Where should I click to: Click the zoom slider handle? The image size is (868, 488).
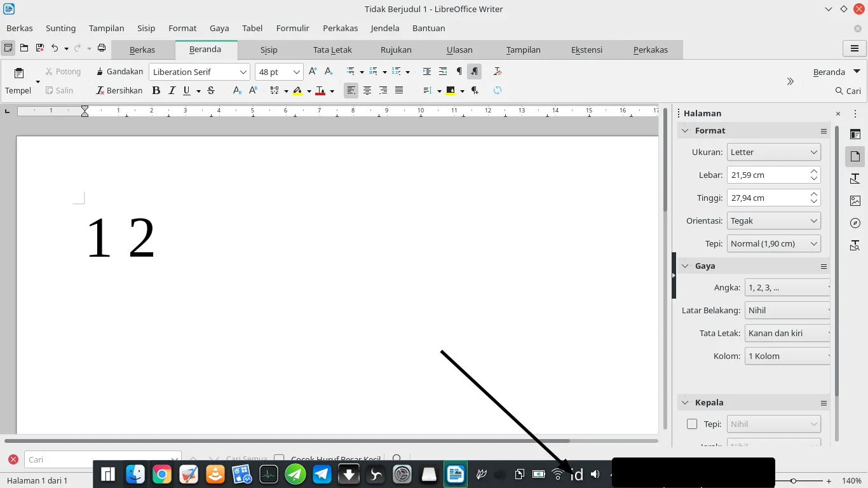point(793,481)
